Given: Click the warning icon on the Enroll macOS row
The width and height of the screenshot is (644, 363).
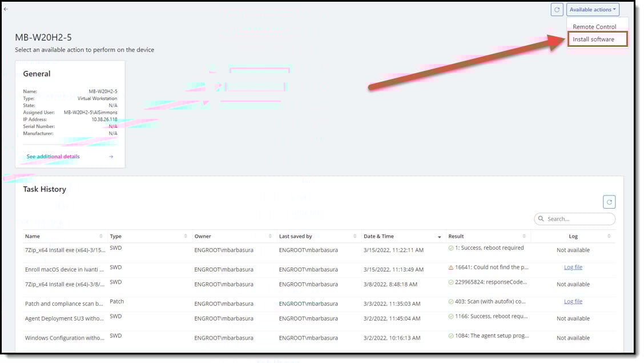Looking at the screenshot, I should click(x=450, y=267).
